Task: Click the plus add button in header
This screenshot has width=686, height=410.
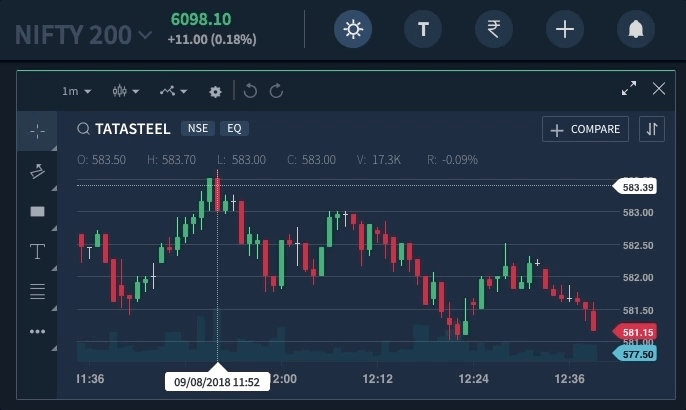Action: pos(565,29)
